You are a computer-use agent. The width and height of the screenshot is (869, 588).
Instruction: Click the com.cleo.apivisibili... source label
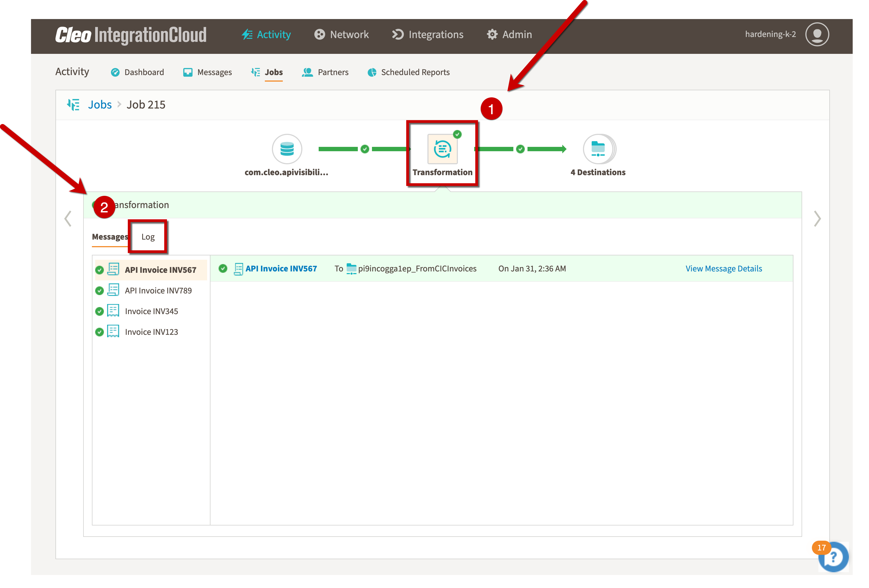(286, 172)
